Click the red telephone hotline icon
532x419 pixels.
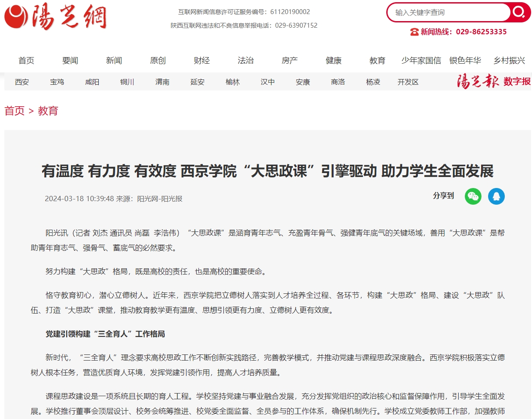pyautogui.click(x=414, y=32)
